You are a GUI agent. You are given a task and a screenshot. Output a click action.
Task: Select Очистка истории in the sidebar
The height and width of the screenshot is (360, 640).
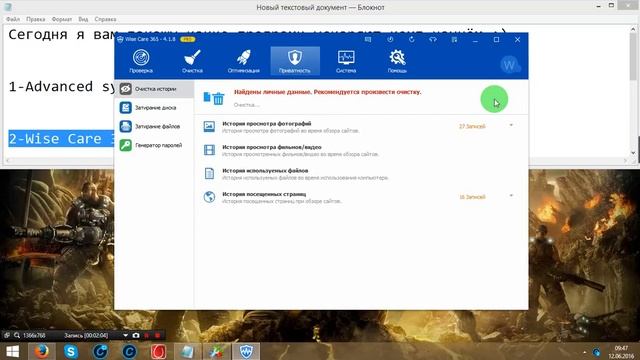pos(154,89)
